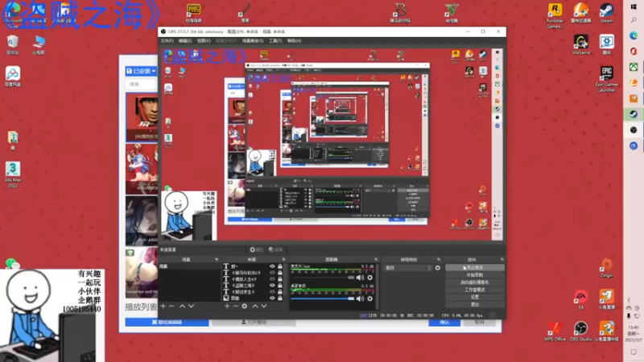This screenshot has width=644, height=362.
Task: Click the 麦克风/Aux volume slider
Action: pos(323,278)
